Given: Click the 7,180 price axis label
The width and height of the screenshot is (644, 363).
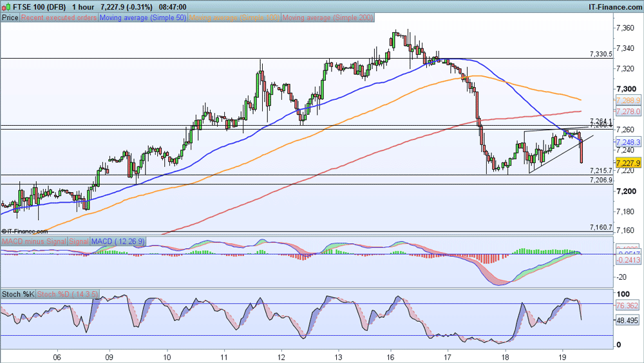Looking at the screenshot, I should coord(626,211).
